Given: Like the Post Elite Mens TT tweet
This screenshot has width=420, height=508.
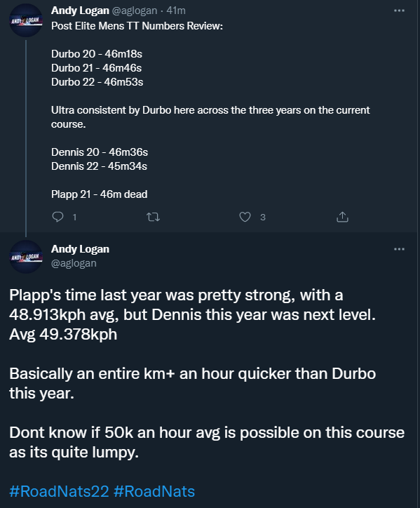Looking at the screenshot, I should click(x=245, y=217).
